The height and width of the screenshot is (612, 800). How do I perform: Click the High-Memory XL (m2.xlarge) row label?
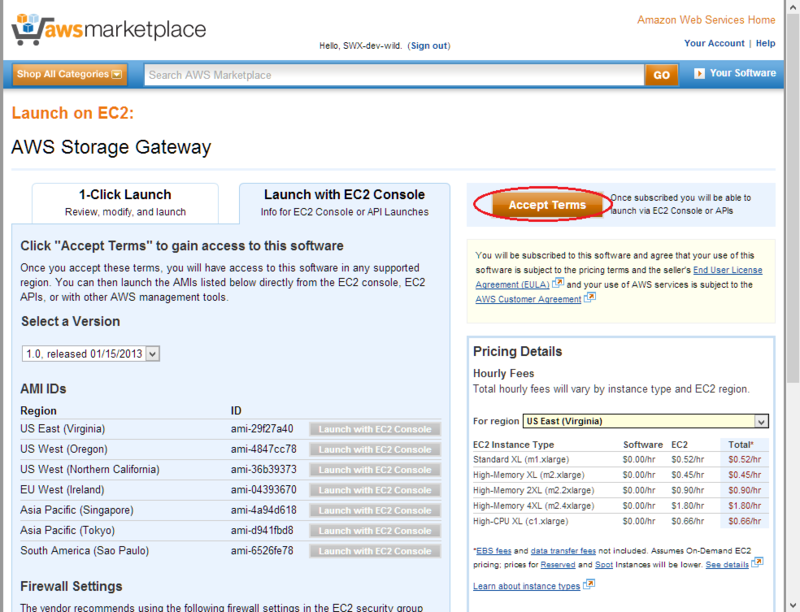529,475
